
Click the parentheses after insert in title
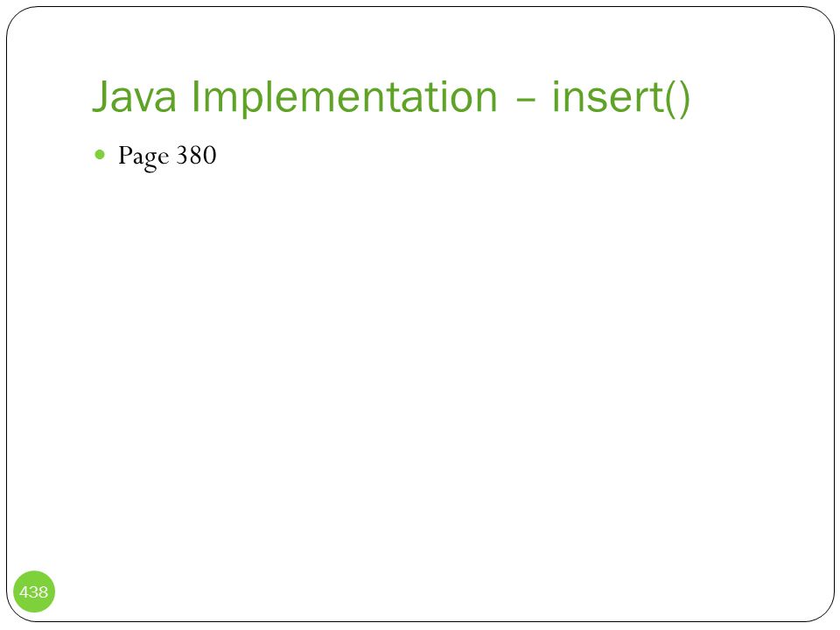pyautogui.click(x=677, y=99)
